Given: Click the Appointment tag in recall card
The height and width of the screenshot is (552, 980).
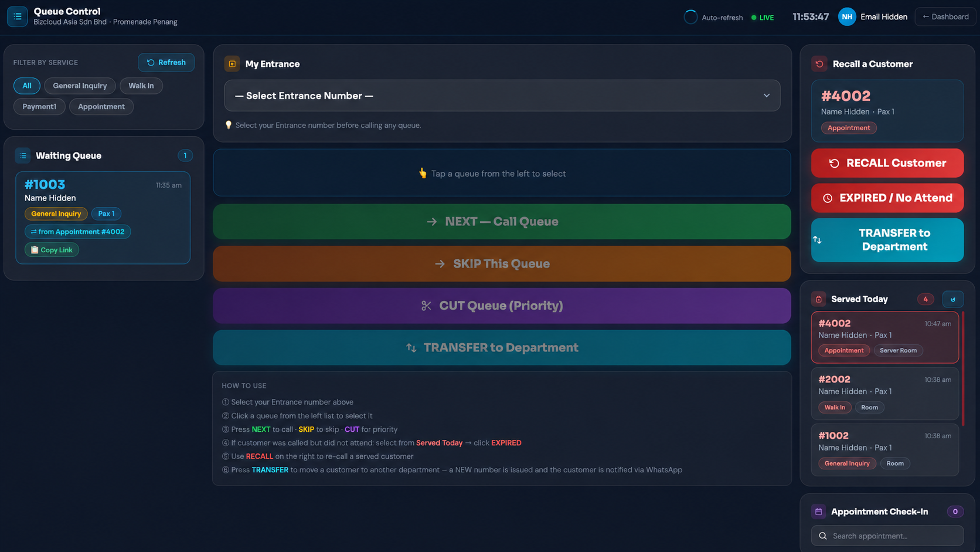Looking at the screenshot, I should point(849,128).
